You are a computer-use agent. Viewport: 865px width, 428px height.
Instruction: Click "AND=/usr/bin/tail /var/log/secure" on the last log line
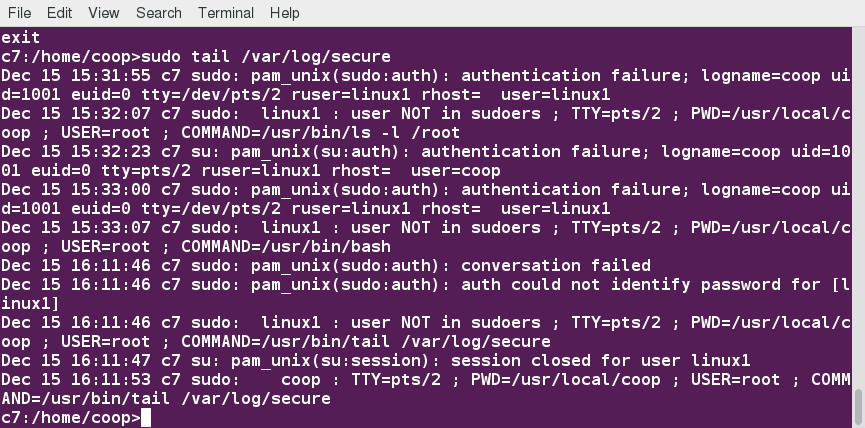coord(166,399)
